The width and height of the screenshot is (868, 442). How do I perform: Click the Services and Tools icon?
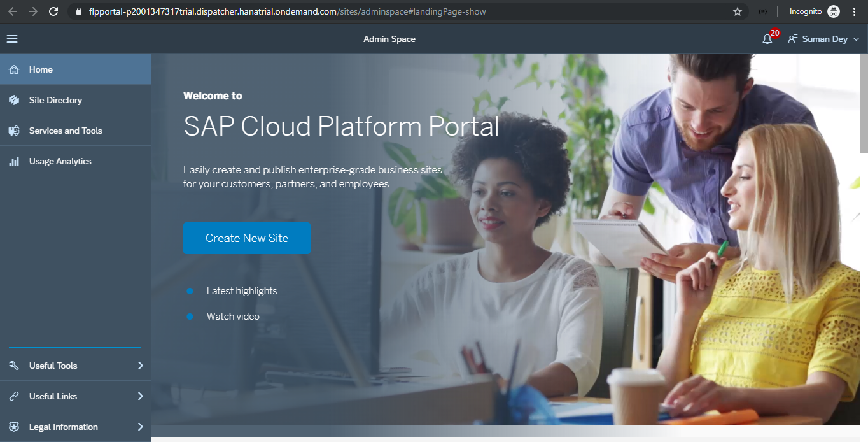click(14, 131)
